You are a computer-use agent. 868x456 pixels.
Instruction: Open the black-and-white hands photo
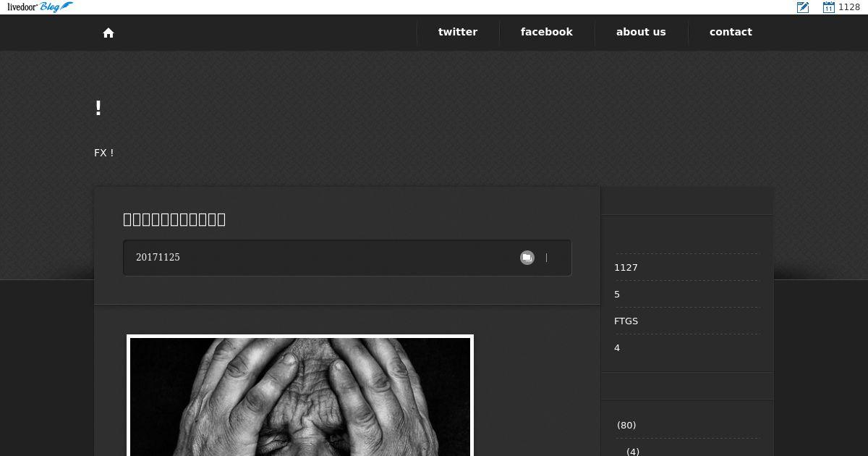[300, 395]
